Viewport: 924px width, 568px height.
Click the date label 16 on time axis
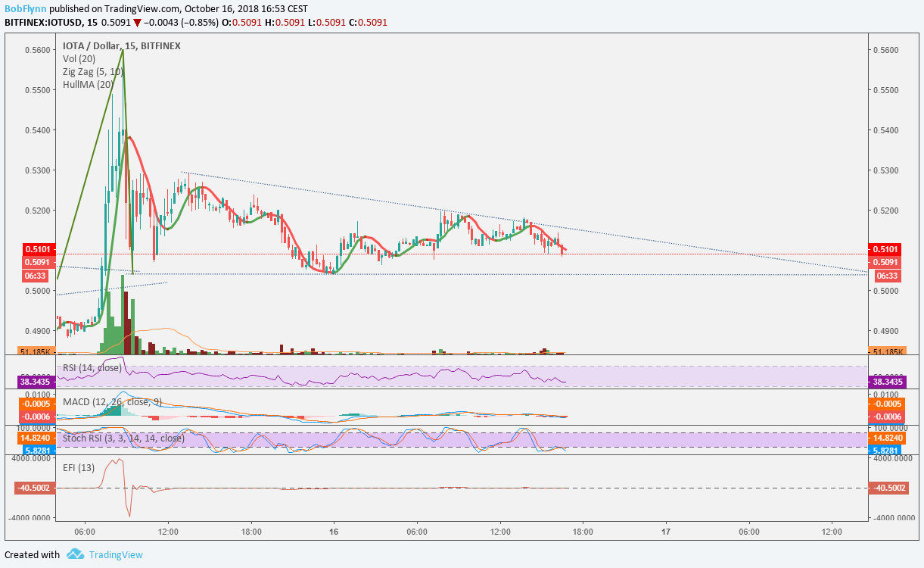tap(334, 531)
